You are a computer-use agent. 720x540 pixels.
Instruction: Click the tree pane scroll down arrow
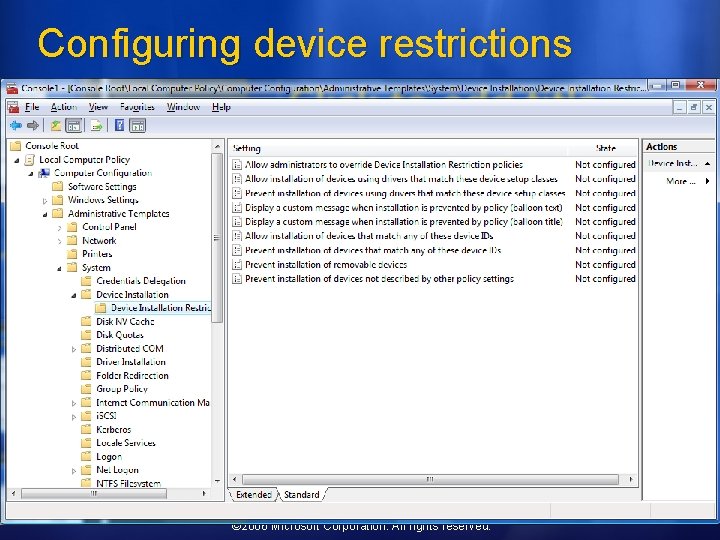tap(217, 481)
